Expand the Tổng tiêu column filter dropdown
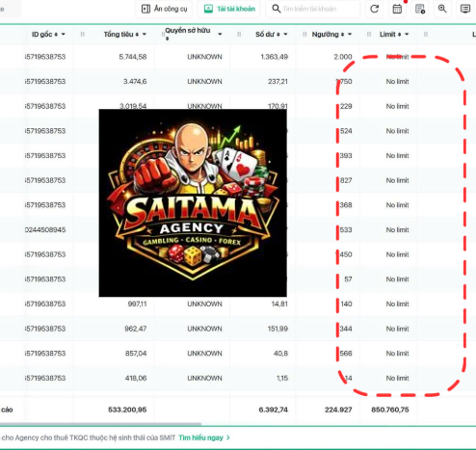476x450 pixels. [x=145, y=34]
